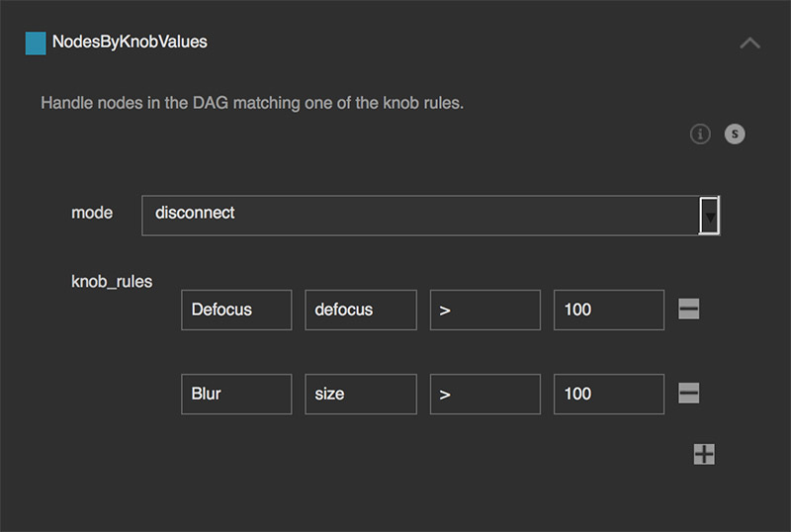Click the blue square beside NodesByKnobValues
Screen dimensions: 791x532
pyautogui.click(x=36, y=43)
